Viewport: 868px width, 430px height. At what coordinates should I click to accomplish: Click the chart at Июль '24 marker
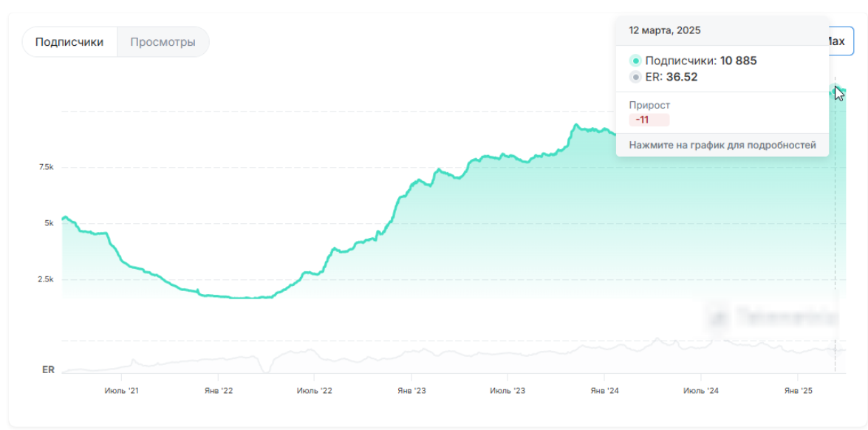[x=701, y=390]
